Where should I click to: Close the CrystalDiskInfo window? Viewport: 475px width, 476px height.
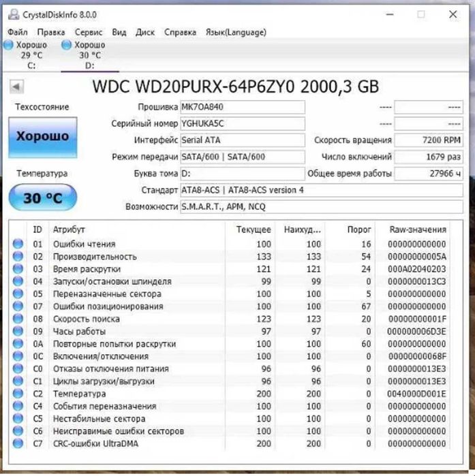click(x=453, y=14)
